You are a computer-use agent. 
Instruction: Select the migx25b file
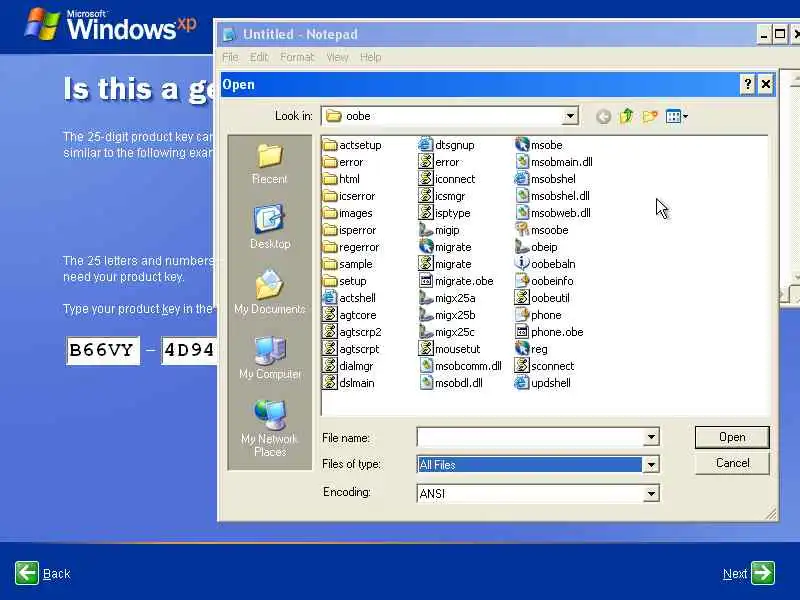447,315
